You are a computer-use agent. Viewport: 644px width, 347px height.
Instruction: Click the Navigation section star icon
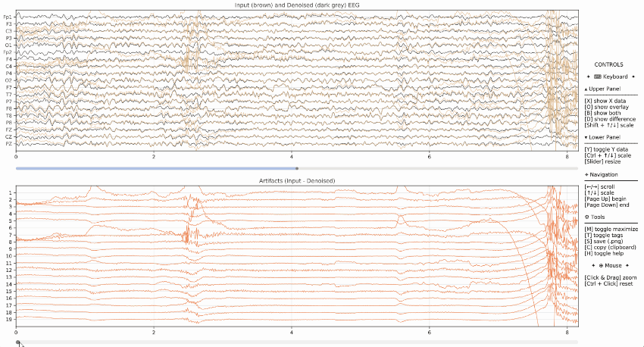coord(587,174)
